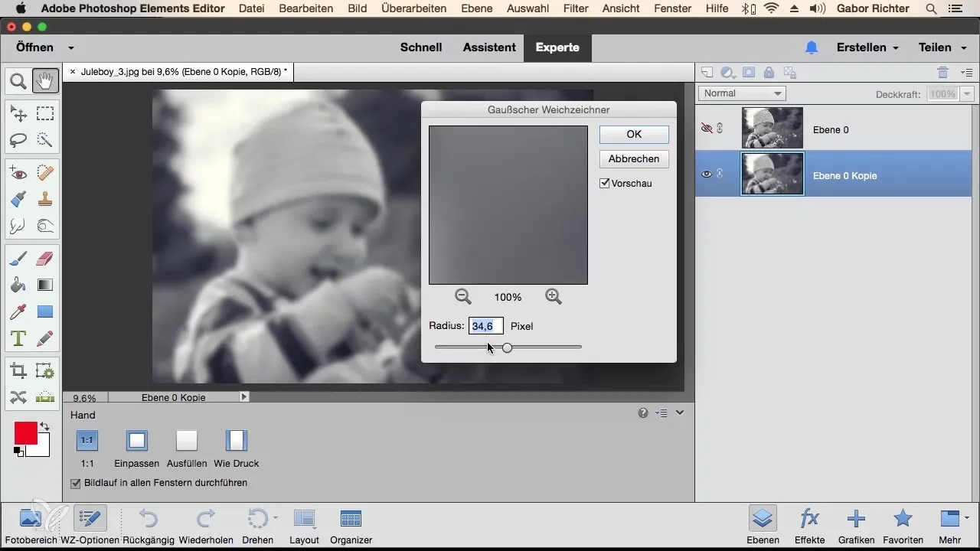Image resolution: width=980 pixels, height=551 pixels.
Task: Switch to the Assistent mode tab
Action: pyautogui.click(x=489, y=47)
